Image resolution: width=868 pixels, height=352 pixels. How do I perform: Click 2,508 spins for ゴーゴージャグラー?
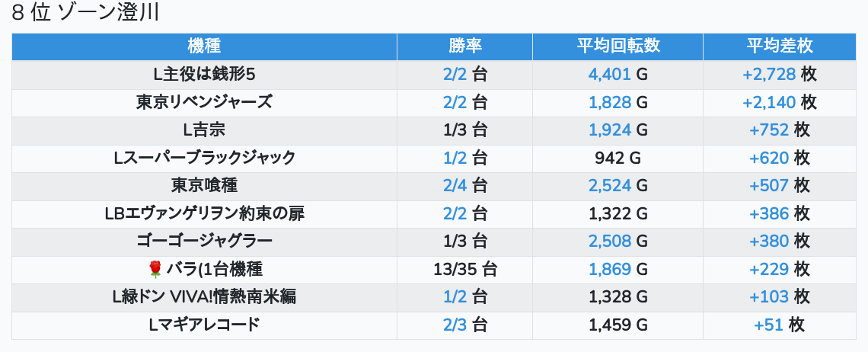(x=609, y=242)
